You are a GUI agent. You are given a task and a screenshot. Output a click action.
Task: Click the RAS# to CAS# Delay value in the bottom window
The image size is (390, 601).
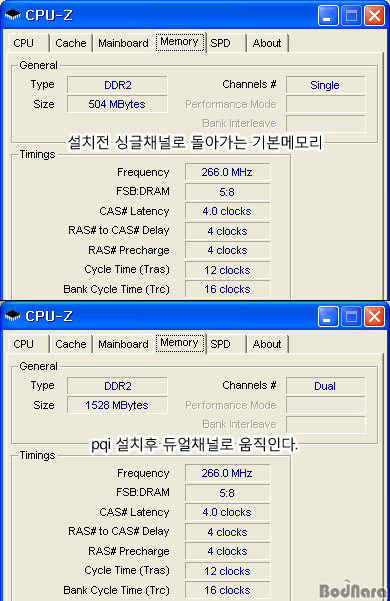tap(228, 532)
